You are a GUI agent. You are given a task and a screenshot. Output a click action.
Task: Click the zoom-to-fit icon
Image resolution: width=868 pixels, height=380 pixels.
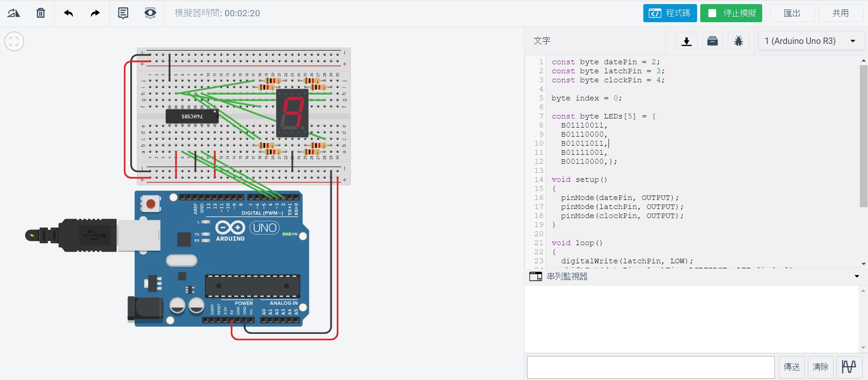[x=14, y=42]
